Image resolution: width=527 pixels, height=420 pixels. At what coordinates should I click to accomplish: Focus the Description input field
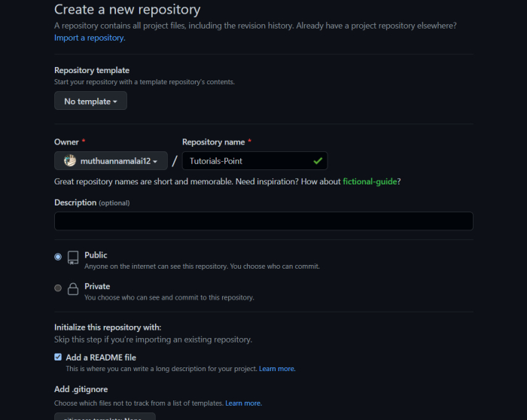coord(263,221)
